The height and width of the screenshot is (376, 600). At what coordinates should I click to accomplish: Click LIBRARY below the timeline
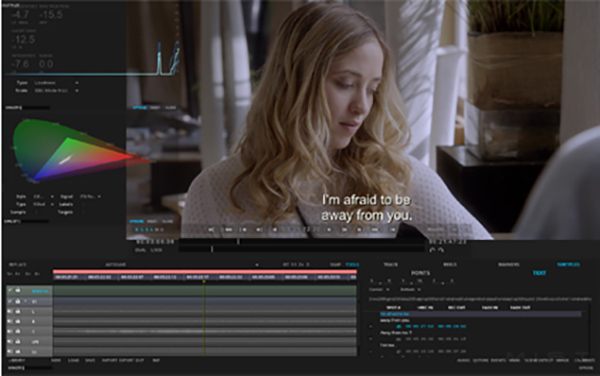(x=17, y=360)
